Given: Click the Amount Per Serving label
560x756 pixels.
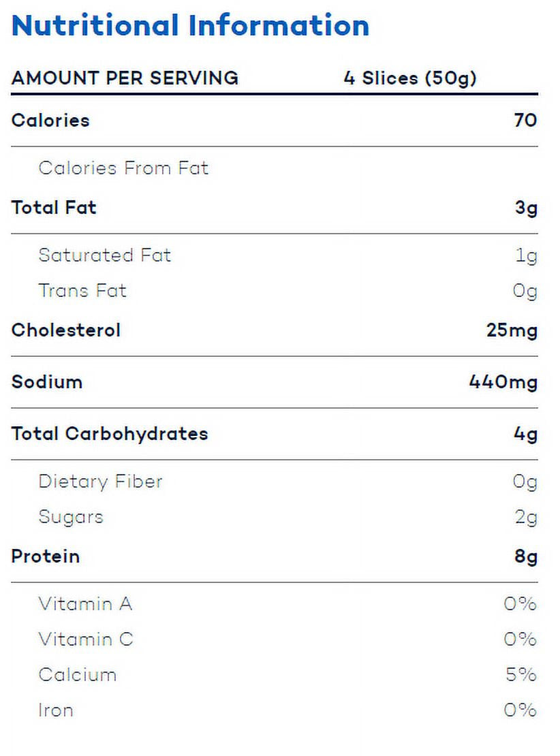Looking at the screenshot, I should click(125, 78).
